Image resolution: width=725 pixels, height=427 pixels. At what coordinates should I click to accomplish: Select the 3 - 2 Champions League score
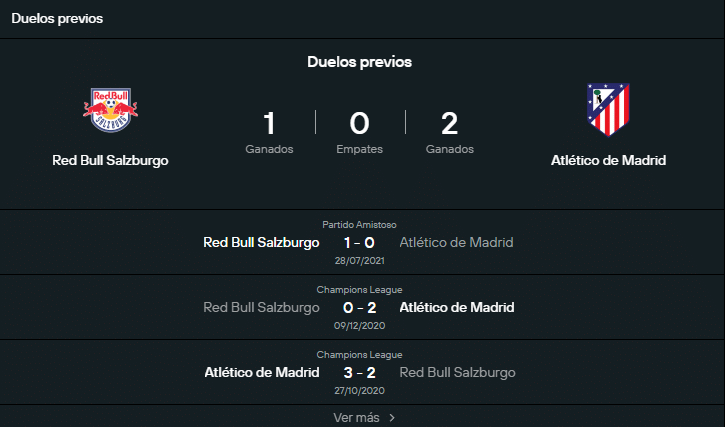click(x=359, y=372)
